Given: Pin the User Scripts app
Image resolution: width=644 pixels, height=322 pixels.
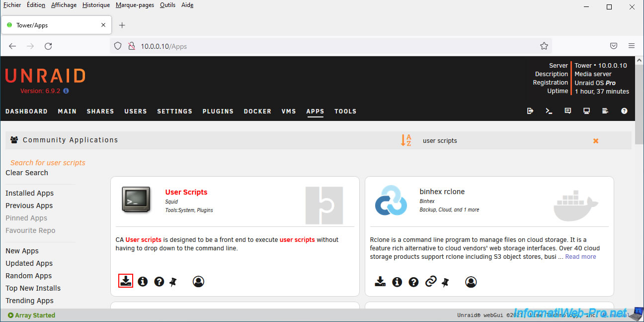Looking at the screenshot, I should 173,282.
